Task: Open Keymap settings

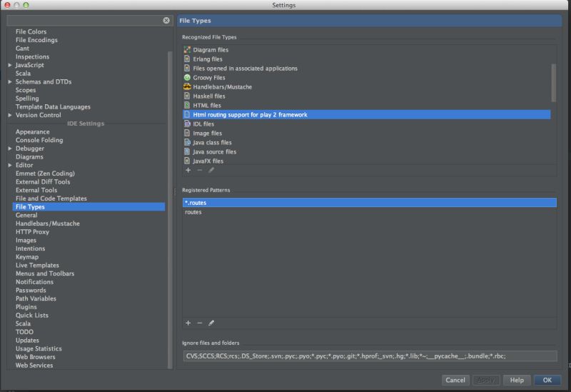Action: [27, 257]
